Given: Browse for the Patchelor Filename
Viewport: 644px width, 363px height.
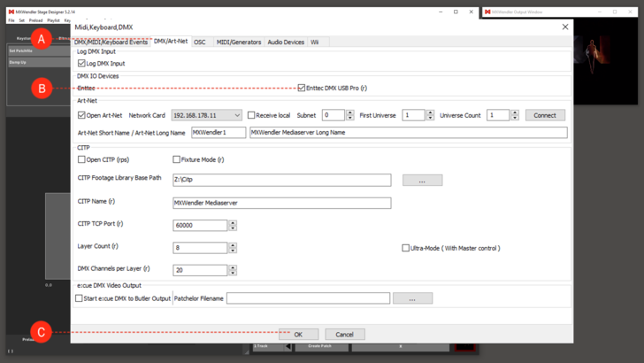Looking at the screenshot, I should click(412, 298).
